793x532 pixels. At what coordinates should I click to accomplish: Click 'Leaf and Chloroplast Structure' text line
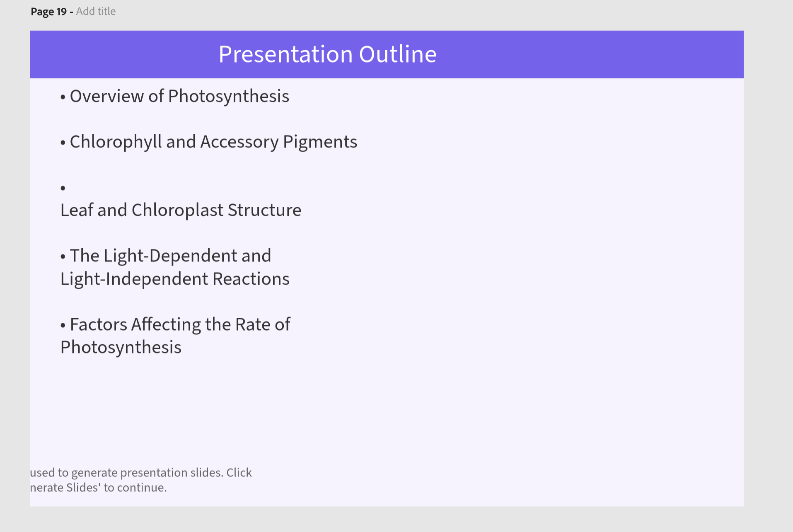(x=181, y=210)
